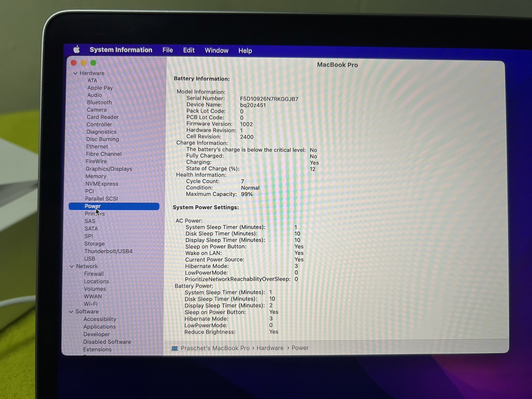
Task: Select Thunderbolt/USB4 in the sidebar
Action: pos(108,251)
